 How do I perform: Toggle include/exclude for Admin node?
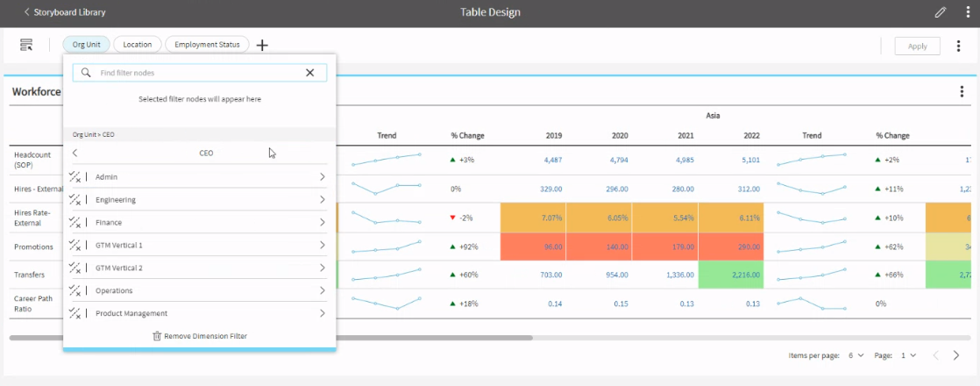[x=75, y=177]
